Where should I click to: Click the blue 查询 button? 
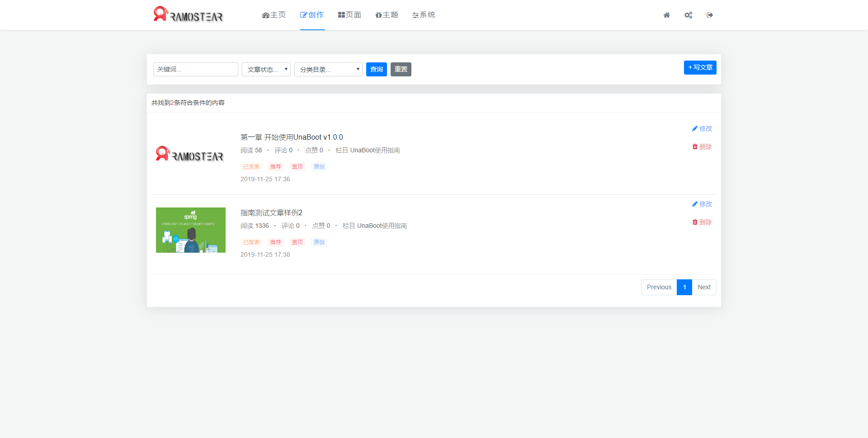tap(377, 69)
